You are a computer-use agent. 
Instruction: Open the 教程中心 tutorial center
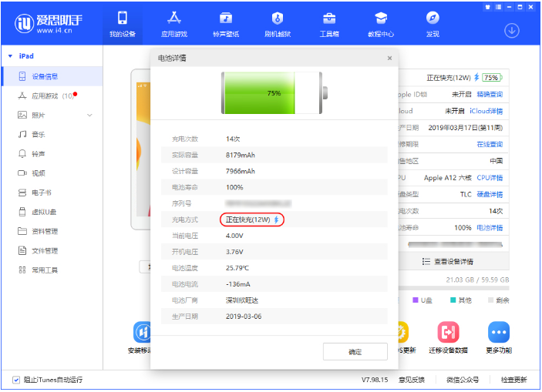(380, 23)
